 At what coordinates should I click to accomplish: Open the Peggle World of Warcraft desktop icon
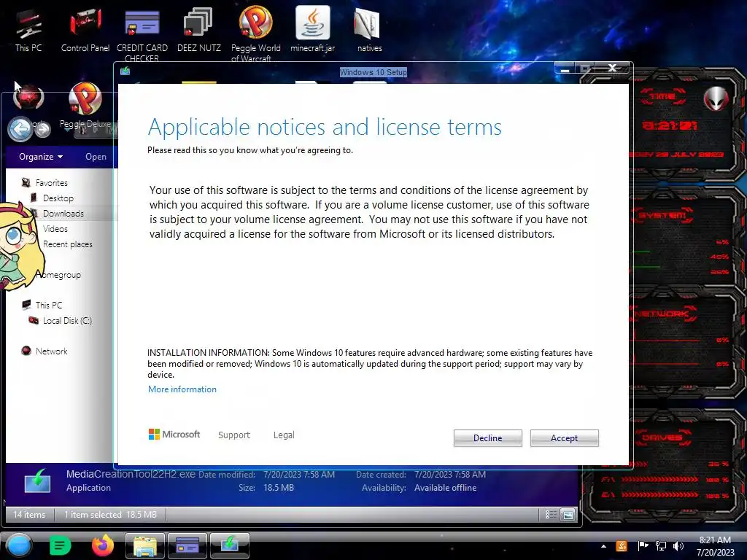pyautogui.click(x=256, y=34)
